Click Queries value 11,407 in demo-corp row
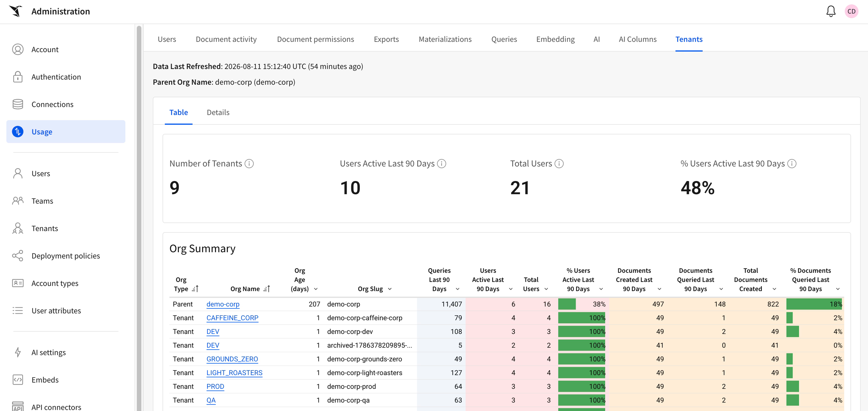 coord(452,304)
